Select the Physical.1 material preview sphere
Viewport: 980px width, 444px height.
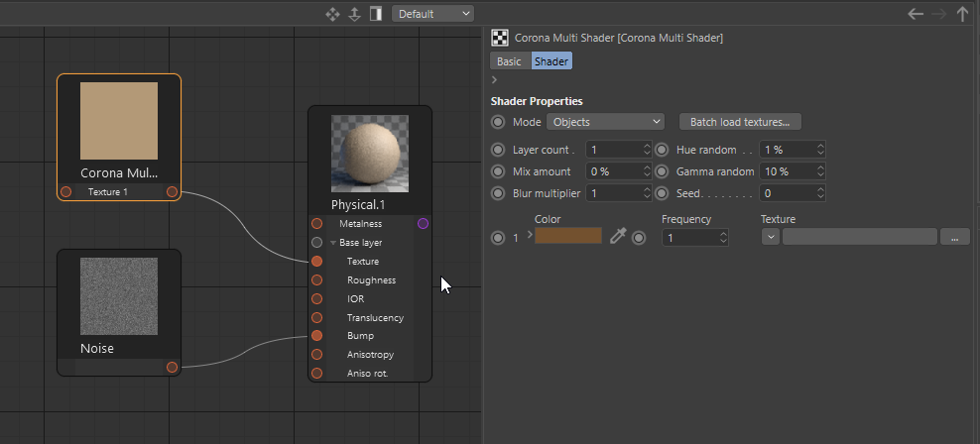click(x=370, y=153)
